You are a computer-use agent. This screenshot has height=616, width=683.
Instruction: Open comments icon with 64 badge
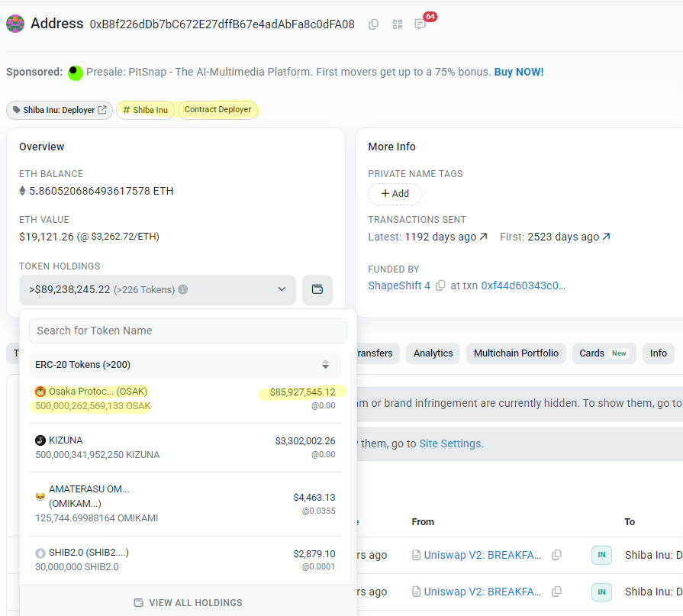tap(420, 24)
